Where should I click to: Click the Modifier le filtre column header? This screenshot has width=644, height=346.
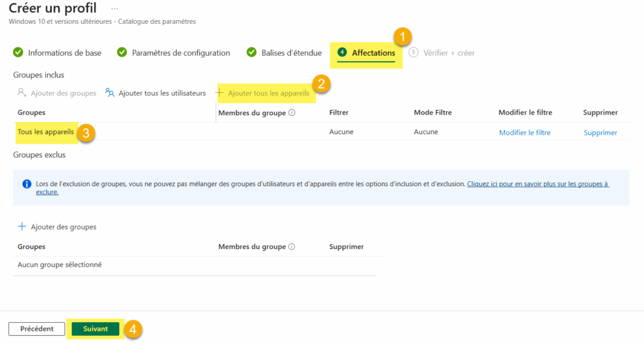pyautogui.click(x=525, y=113)
